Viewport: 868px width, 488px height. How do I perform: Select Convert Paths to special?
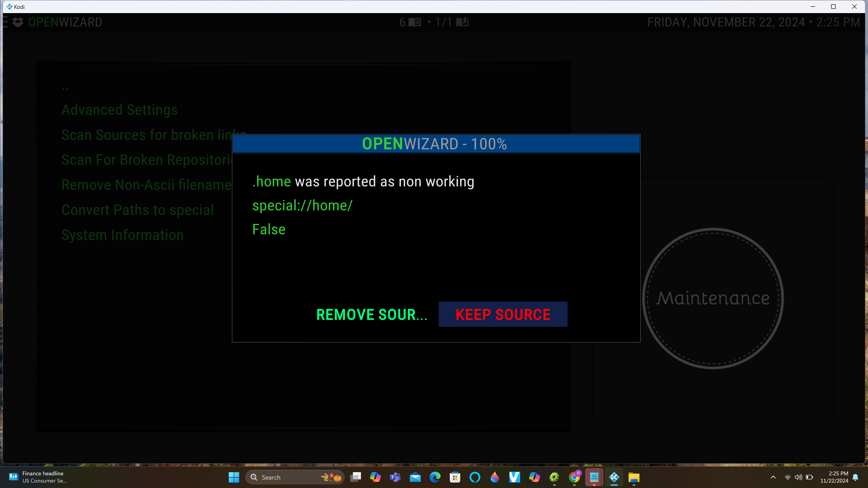coord(137,210)
